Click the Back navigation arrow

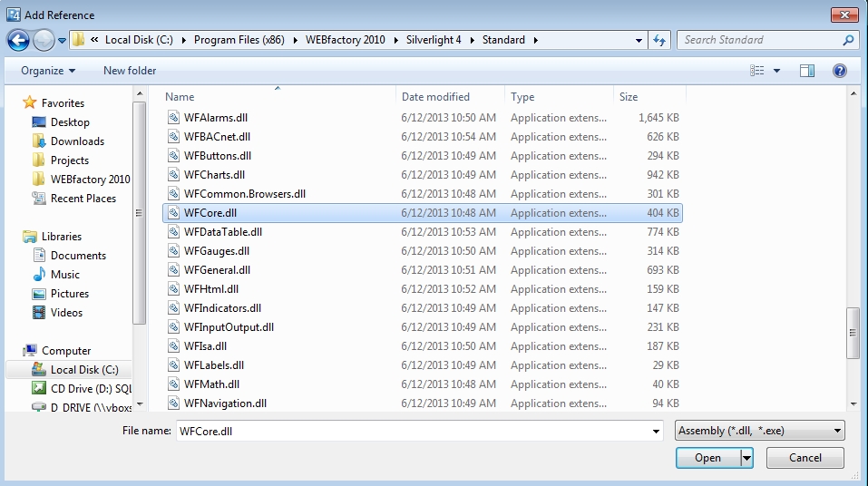[18, 40]
